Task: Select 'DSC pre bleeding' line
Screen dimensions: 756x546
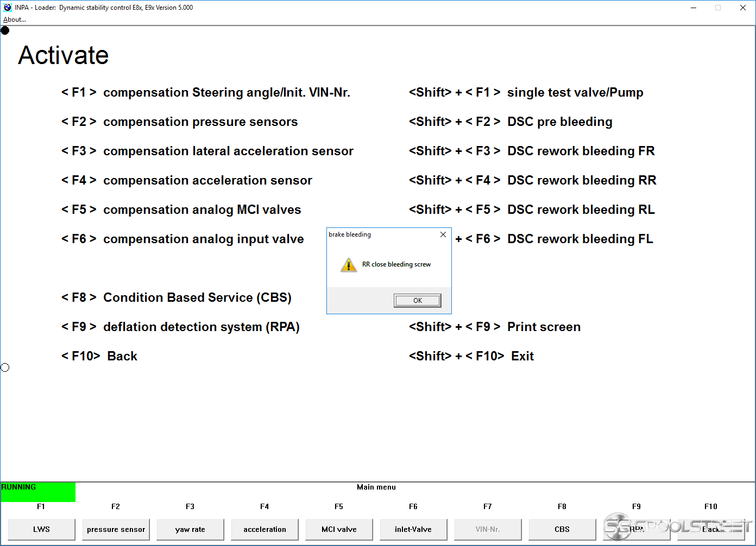Action: click(511, 122)
